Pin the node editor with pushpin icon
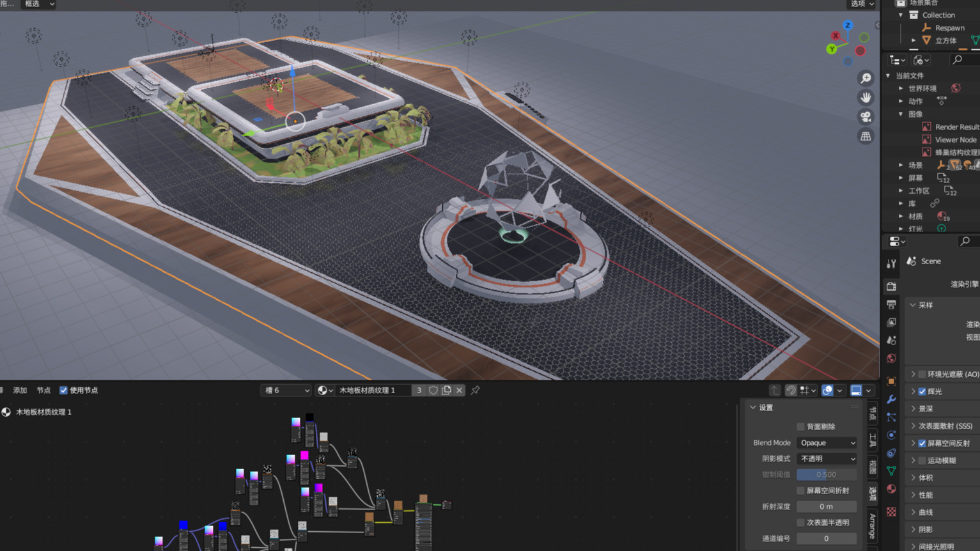The image size is (980, 551). (475, 391)
